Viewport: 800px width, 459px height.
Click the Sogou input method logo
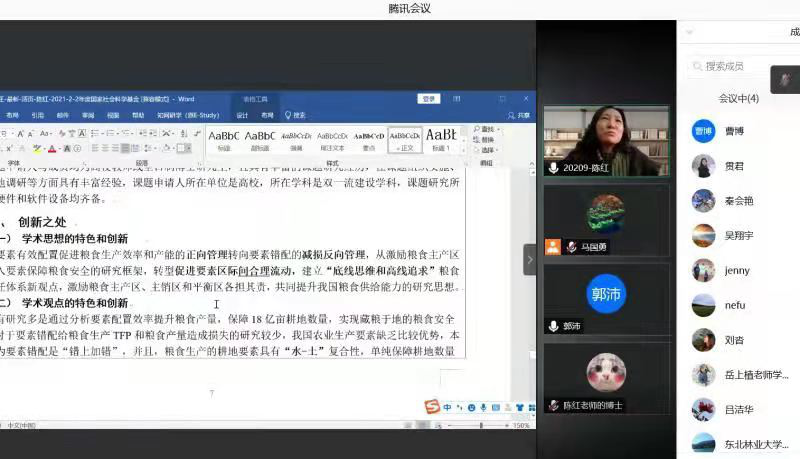pos(431,407)
